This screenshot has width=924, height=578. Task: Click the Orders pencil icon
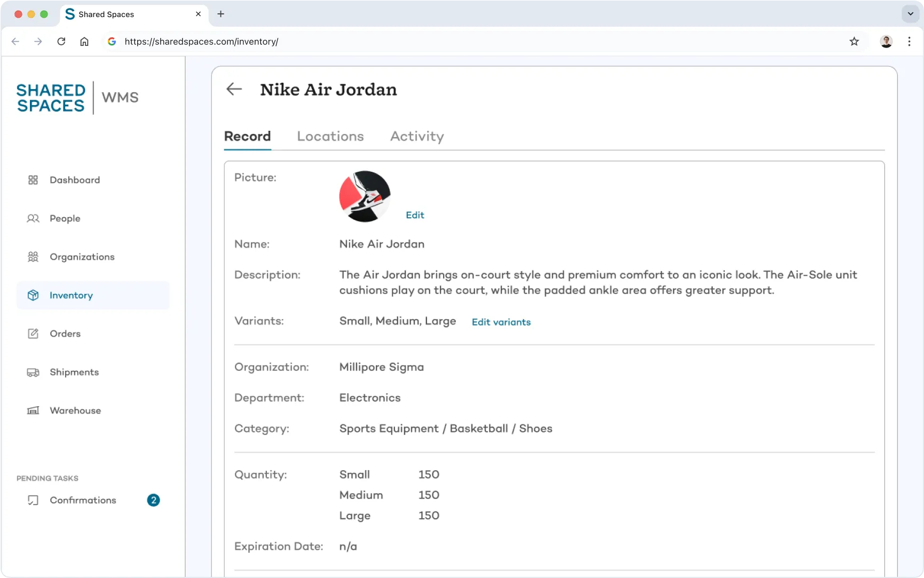33,334
